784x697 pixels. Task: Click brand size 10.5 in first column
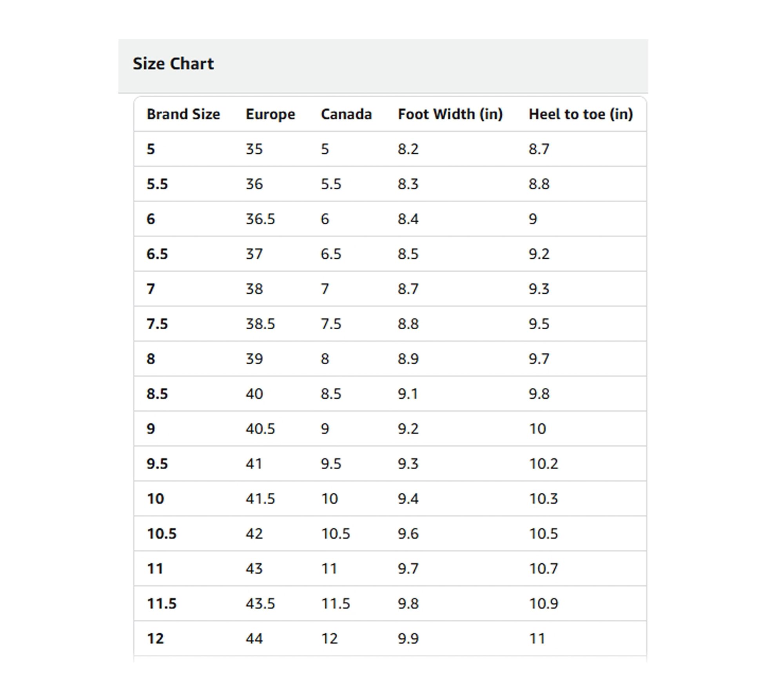162,534
